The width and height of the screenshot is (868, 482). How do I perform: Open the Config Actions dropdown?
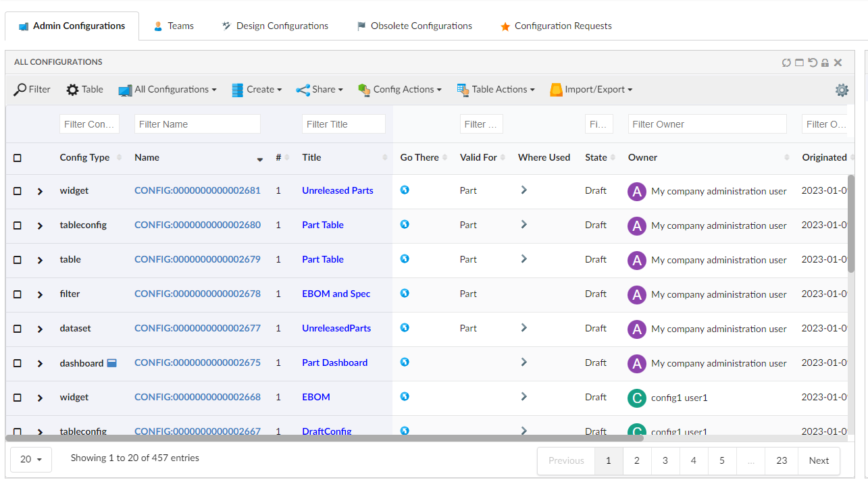[400, 90]
